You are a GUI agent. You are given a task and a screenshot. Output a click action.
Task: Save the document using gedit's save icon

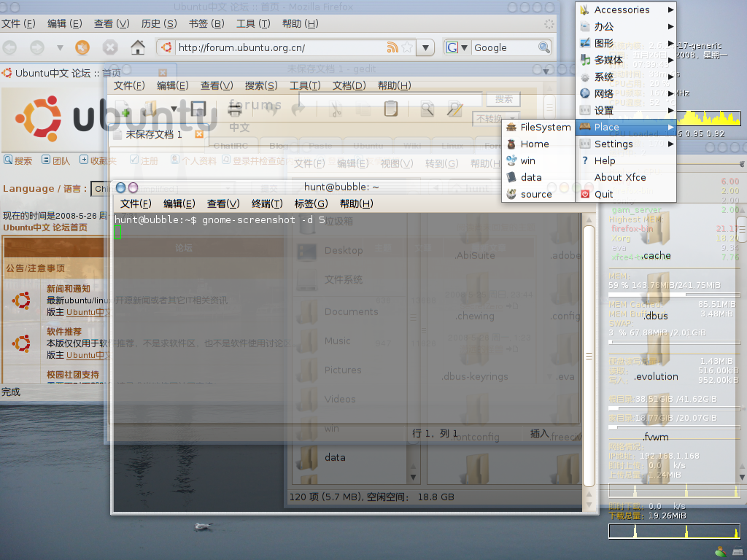pyautogui.click(x=198, y=109)
